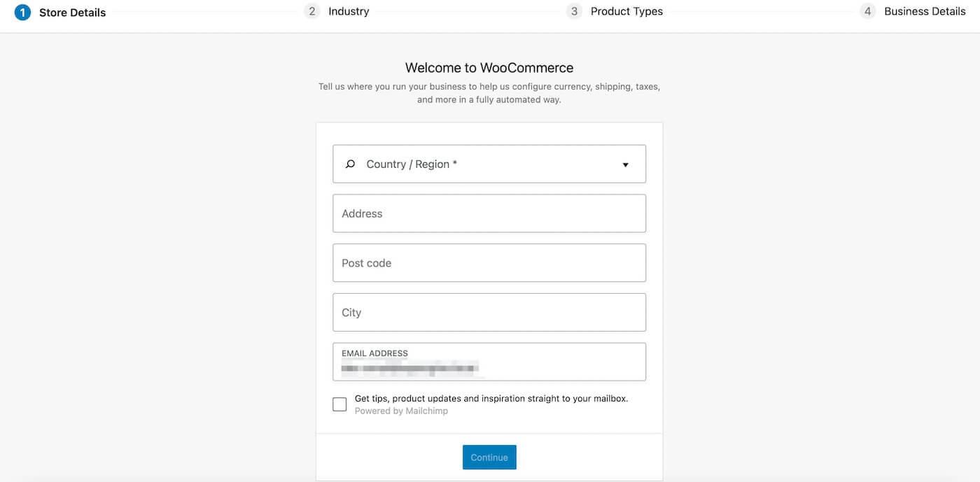
Task: Click the search icon in Country/Region field
Action: 349,164
